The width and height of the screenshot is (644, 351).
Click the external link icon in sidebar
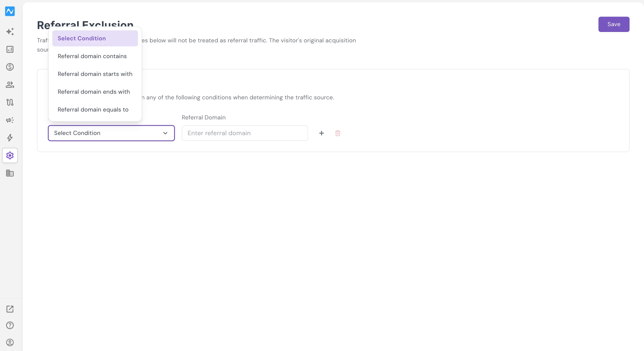[10, 309]
